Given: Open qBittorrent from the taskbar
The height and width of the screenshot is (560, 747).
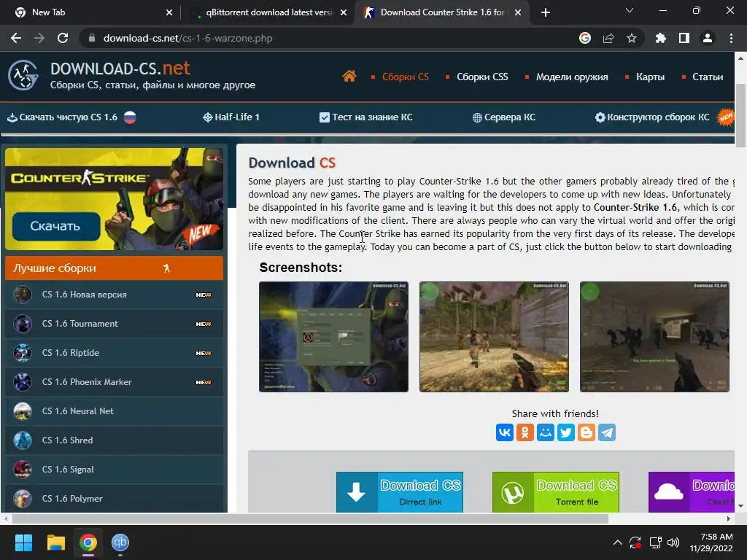Looking at the screenshot, I should pos(120,542).
